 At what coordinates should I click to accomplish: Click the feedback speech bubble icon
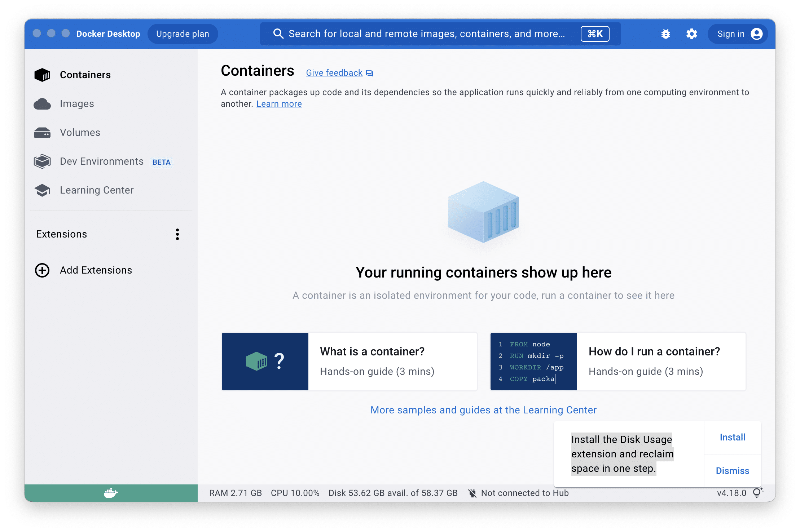pos(370,73)
